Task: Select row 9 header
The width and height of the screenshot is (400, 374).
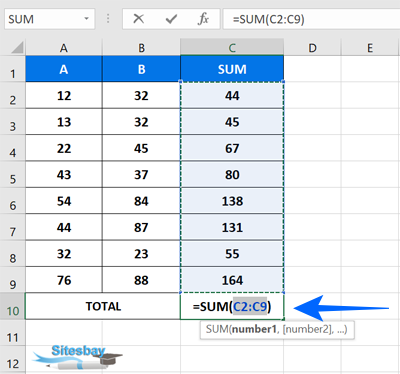Action: [x=13, y=280]
